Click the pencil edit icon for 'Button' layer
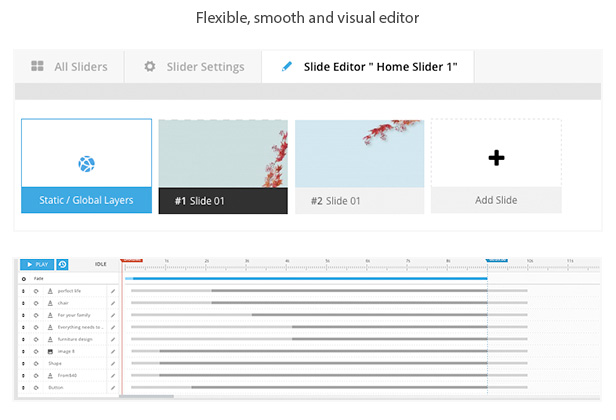This screenshot has width=616, height=420. (113, 388)
